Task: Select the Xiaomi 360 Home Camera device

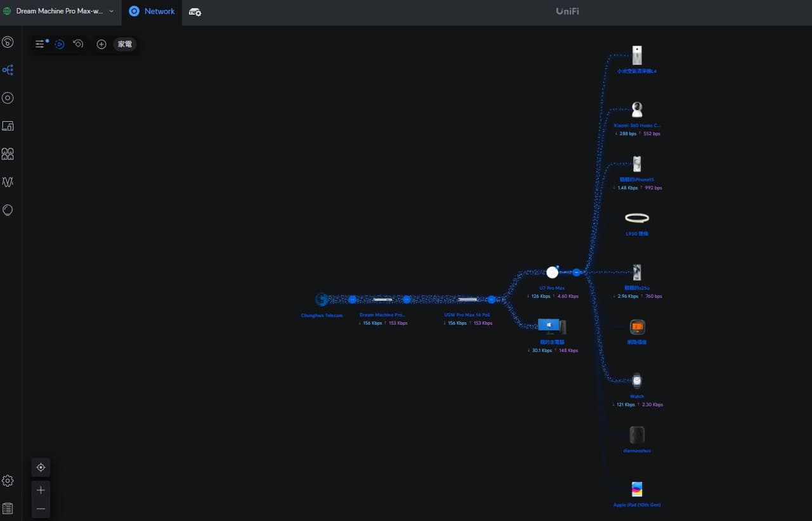Action: tap(637, 110)
